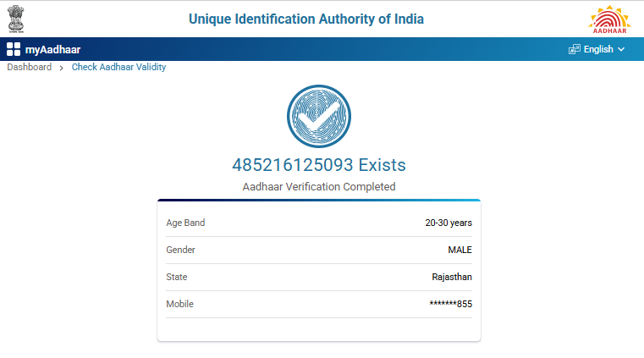
Task: Select the Check Aadhaar Validity breadcrumb
Action: tap(118, 67)
